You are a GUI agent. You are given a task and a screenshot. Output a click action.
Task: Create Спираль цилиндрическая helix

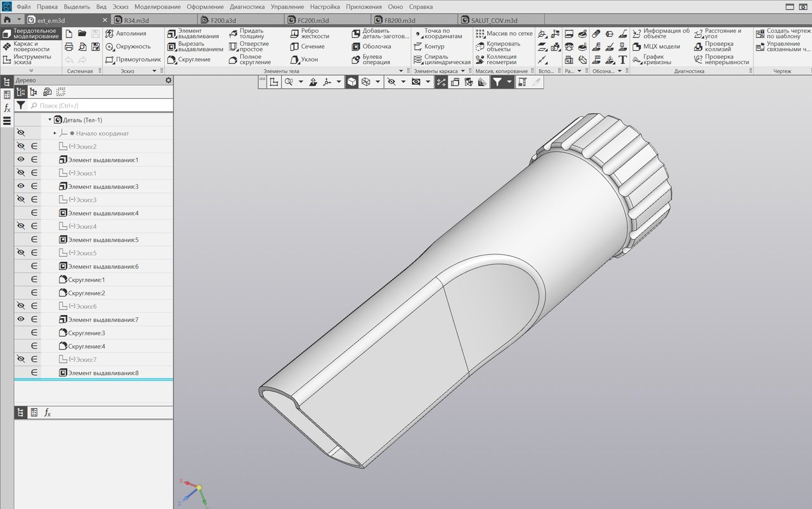(x=442, y=60)
